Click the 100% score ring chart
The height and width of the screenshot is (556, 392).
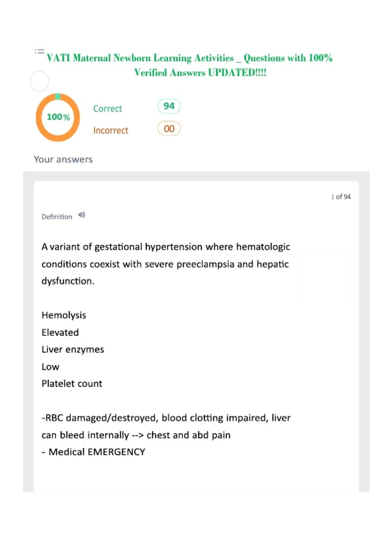tap(58, 117)
